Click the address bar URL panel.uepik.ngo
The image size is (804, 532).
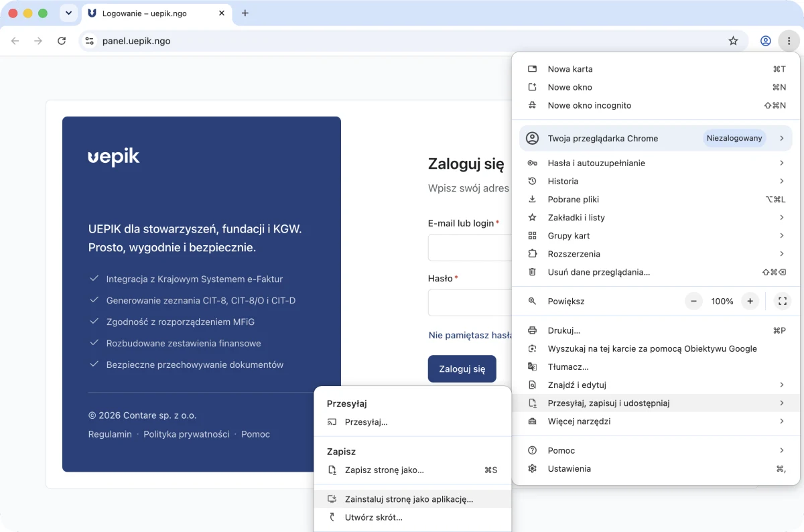tap(136, 41)
